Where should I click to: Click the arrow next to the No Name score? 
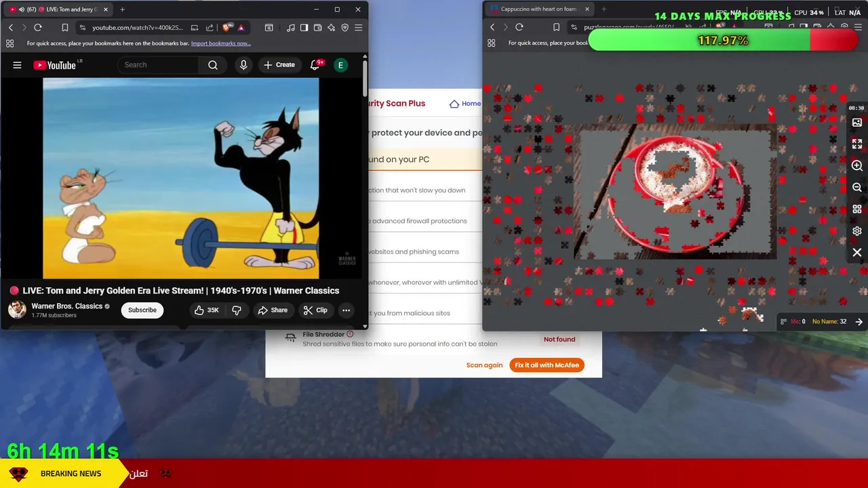(859, 322)
